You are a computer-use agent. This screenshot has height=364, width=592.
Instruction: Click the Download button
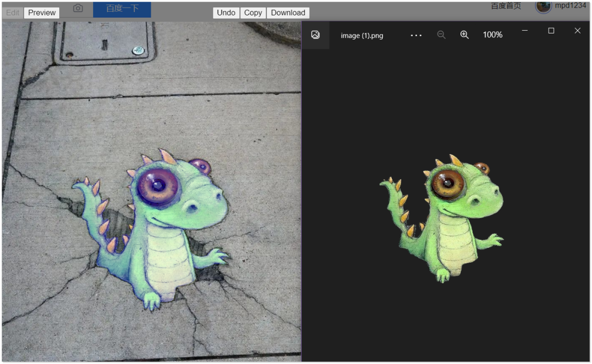click(x=288, y=13)
